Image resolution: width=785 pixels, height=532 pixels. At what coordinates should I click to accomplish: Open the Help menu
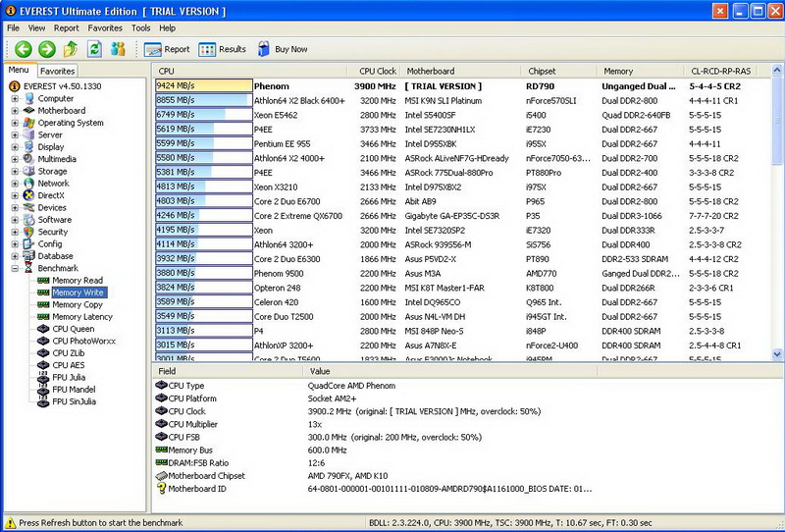coord(167,28)
